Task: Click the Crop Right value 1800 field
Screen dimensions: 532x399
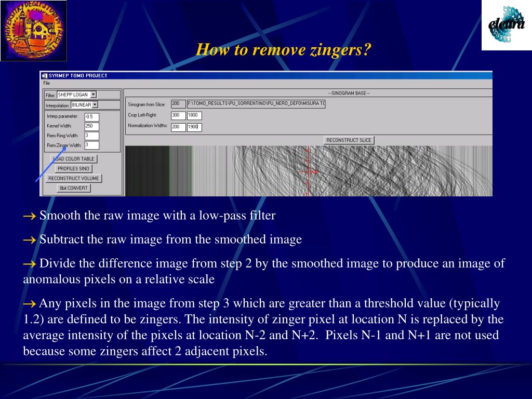Action: [x=194, y=116]
